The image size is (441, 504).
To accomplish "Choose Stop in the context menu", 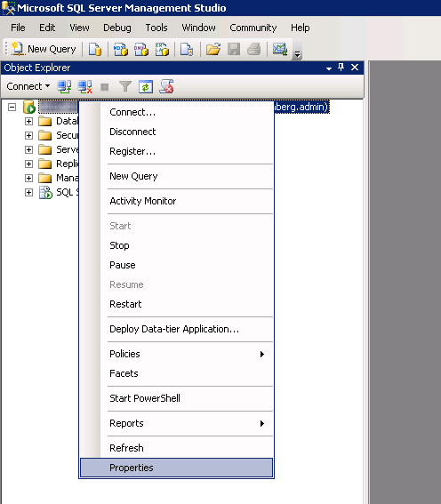I will pos(176,245).
